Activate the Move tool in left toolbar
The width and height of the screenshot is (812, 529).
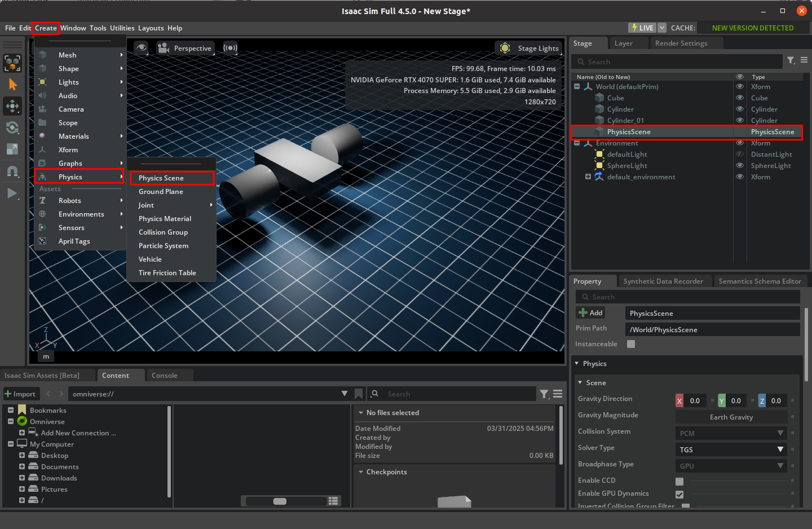(12, 106)
